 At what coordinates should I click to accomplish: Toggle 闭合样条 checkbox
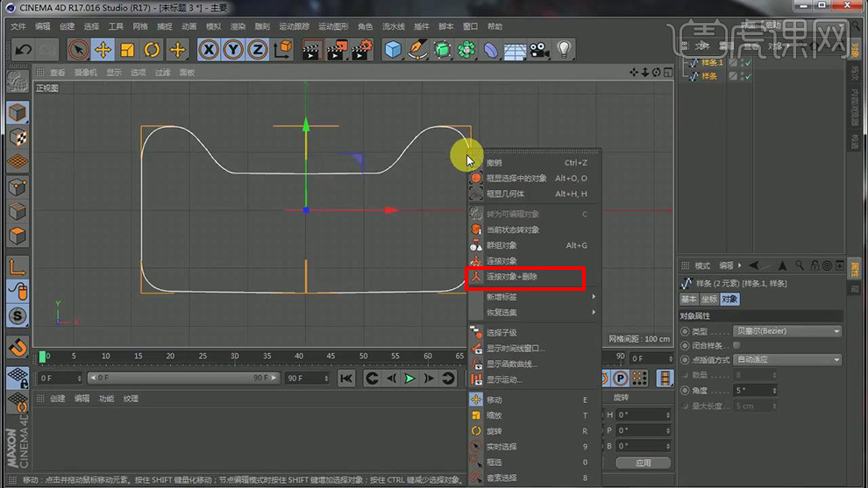(x=736, y=345)
